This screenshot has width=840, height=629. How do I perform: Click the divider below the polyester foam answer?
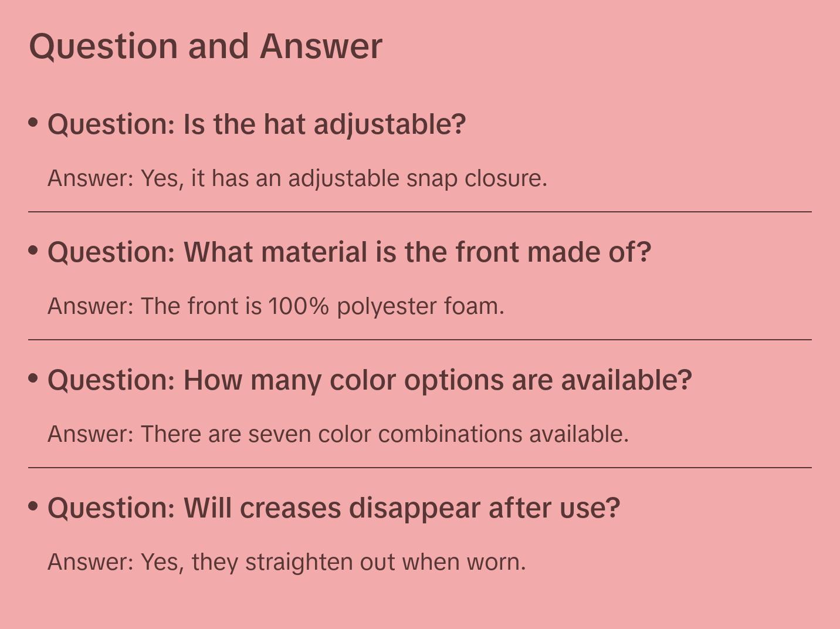pyautogui.click(x=420, y=340)
